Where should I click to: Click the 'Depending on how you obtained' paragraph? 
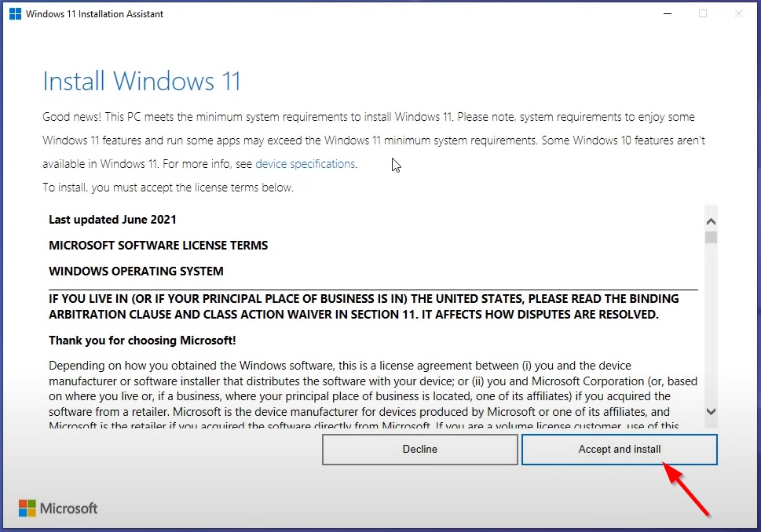pyautogui.click(x=373, y=395)
